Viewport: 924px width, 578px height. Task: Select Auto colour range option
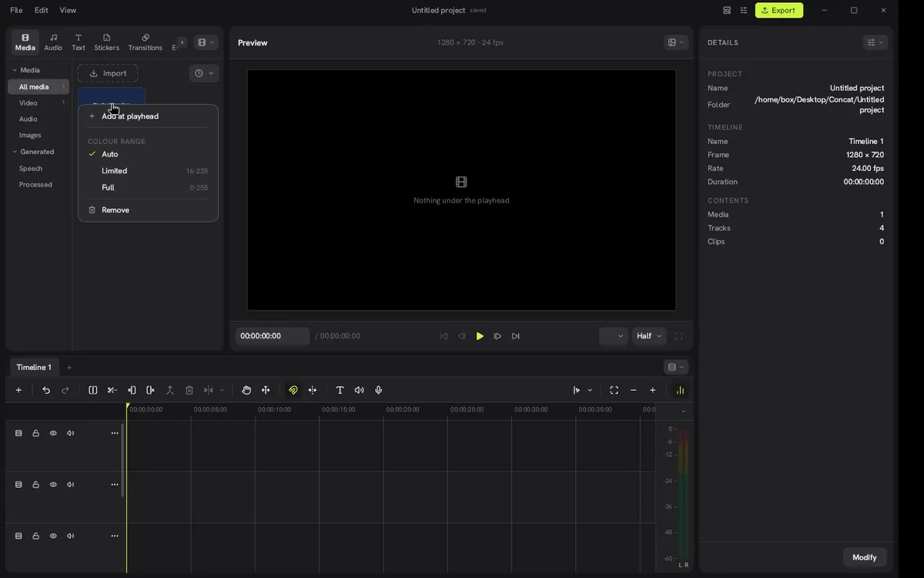click(x=148, y=154)
